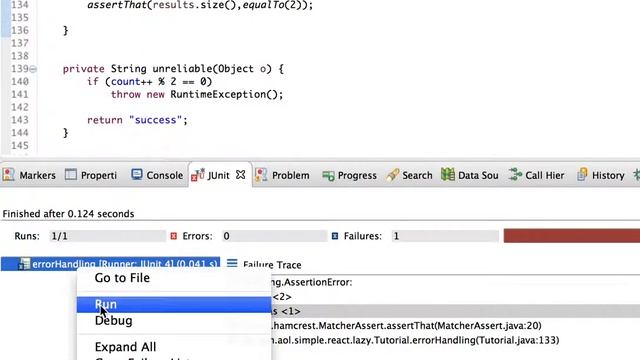Click the unreliable method name on line 139
The image size is (640, 360).
pyautogui.click(x=182, y=69)
